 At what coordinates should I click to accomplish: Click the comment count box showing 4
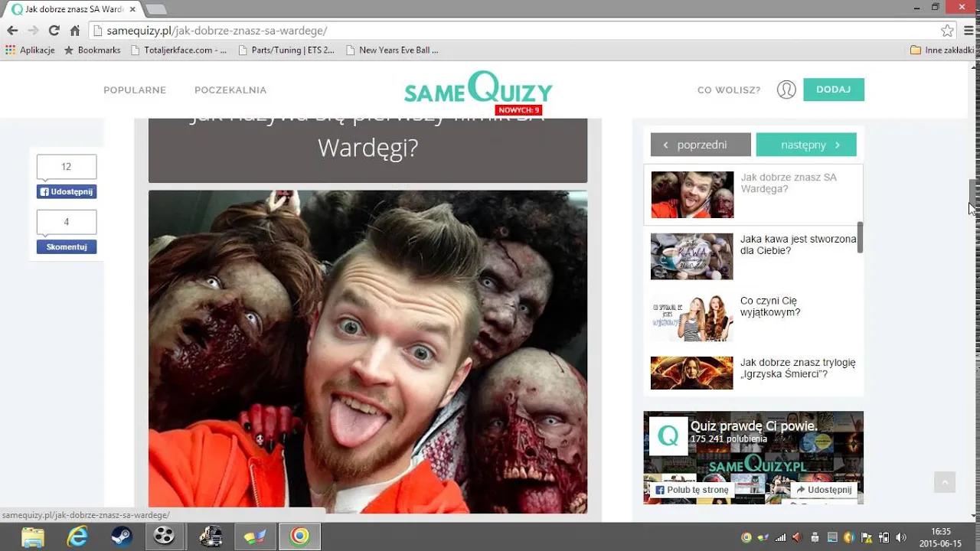coord(67,222)
